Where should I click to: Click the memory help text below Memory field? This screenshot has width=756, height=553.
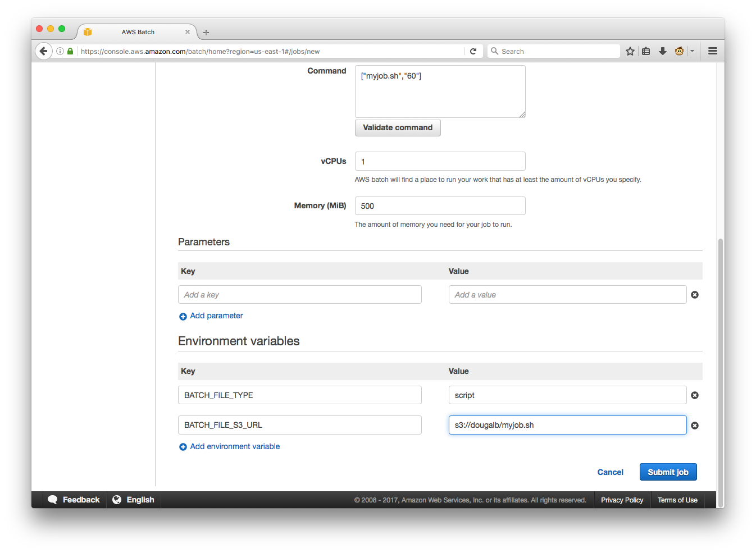pyautogui.click(x=434, y=225)
